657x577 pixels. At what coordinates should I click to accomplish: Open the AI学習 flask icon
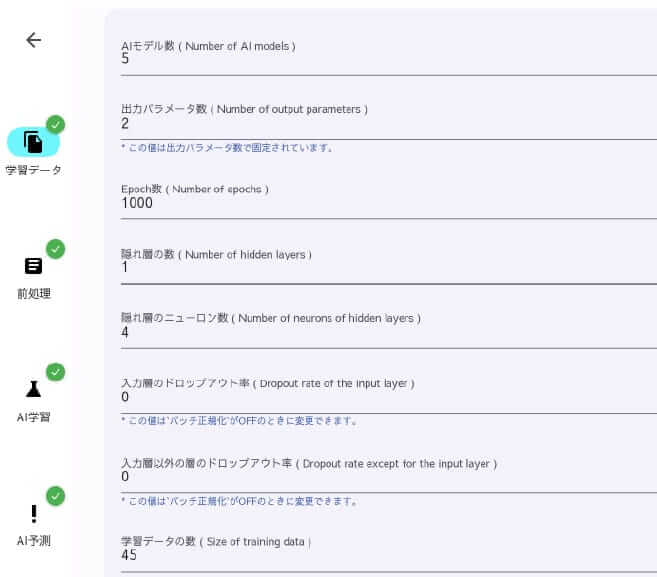point(34,389)
